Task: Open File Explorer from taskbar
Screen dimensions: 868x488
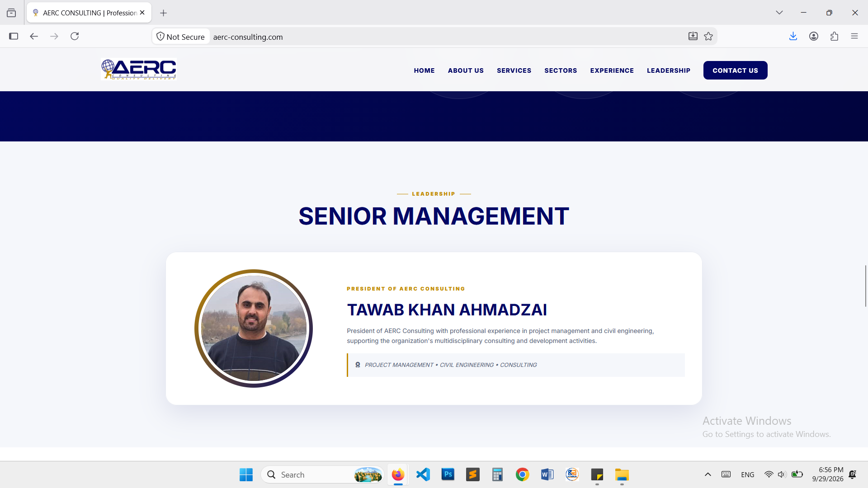Action: (622, 475)
